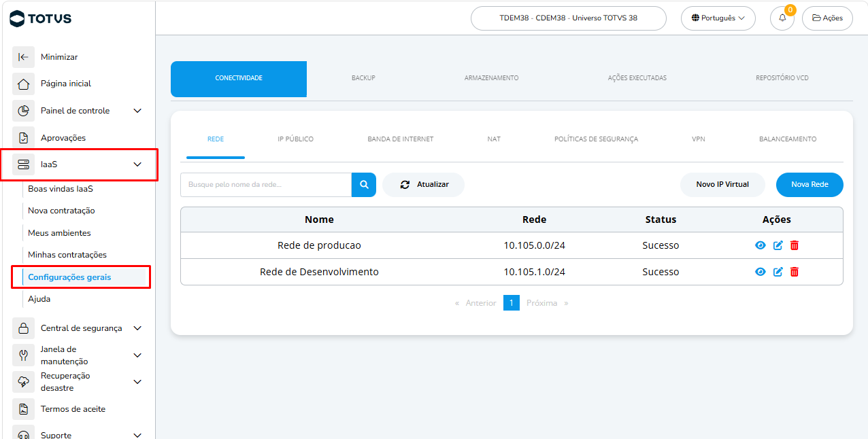Expand the Suporte chevron
The height and width of the screenshot is (439, 868).
137,435
